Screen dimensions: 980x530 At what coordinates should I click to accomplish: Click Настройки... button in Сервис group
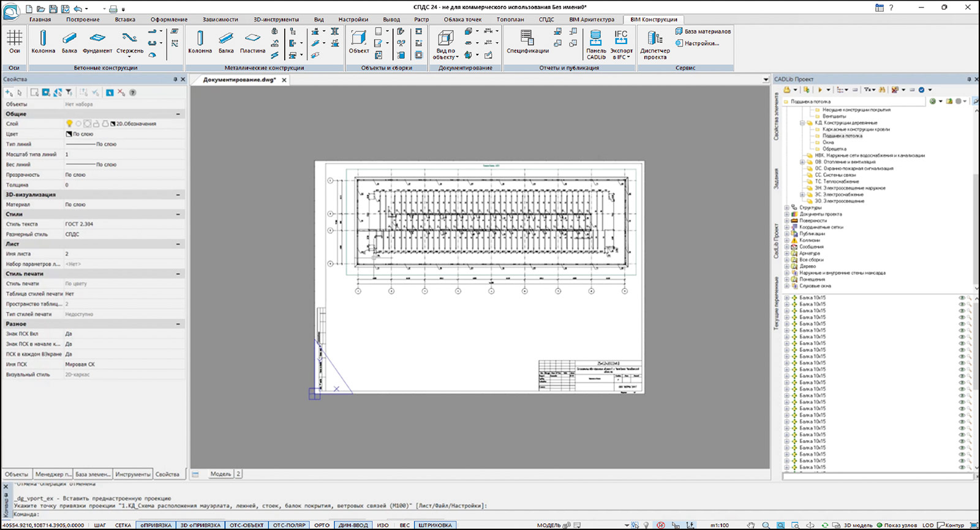pyautogui.click(x=697, y=43)
